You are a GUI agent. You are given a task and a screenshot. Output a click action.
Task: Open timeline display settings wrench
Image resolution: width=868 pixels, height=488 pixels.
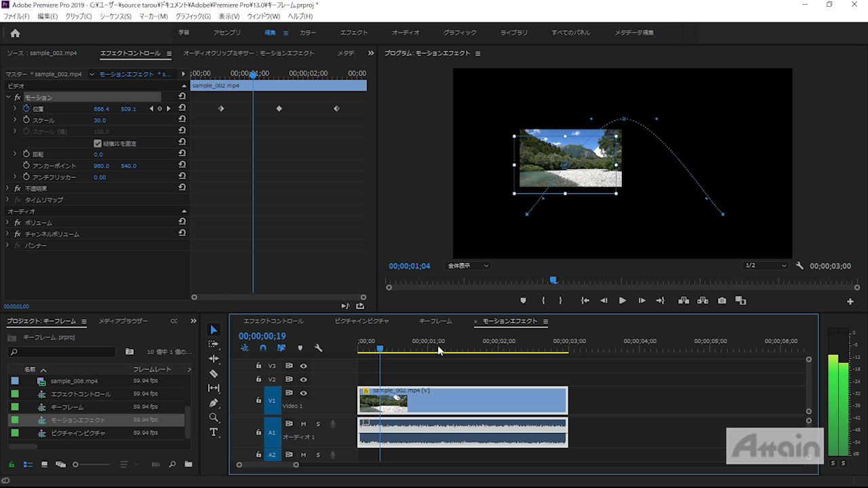318,348
